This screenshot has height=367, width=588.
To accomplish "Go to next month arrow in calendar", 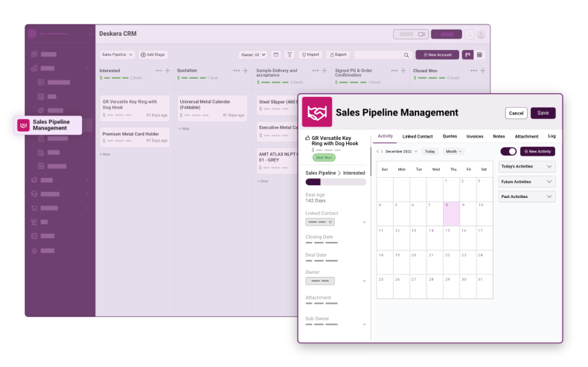I will pyautogui.click(x=382, y=151).
